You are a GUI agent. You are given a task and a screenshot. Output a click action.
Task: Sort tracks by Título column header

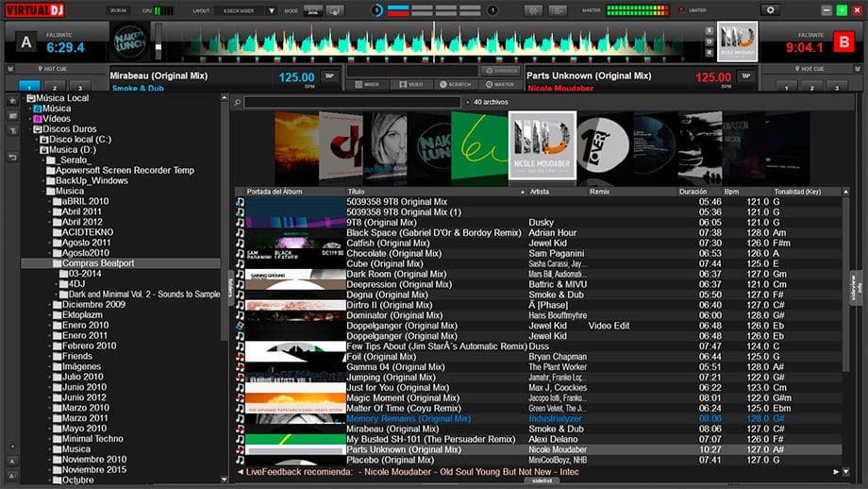pos(436,192)
